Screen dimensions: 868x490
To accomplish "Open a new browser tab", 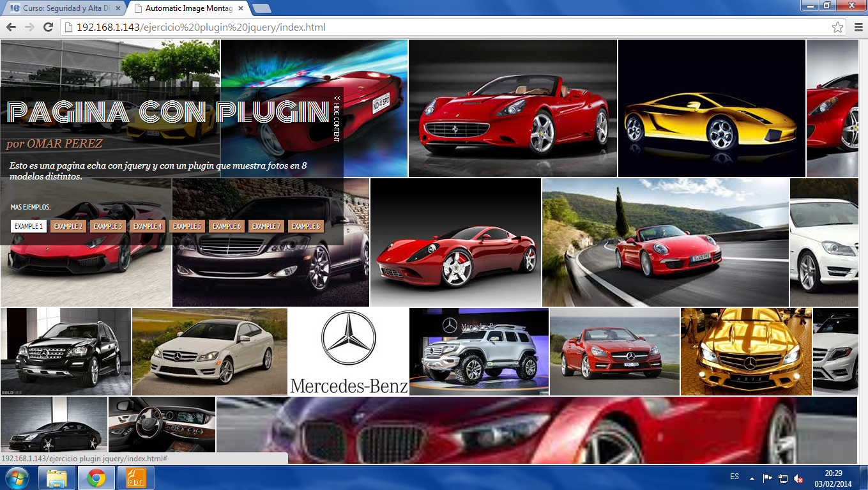I will point(261,8).
